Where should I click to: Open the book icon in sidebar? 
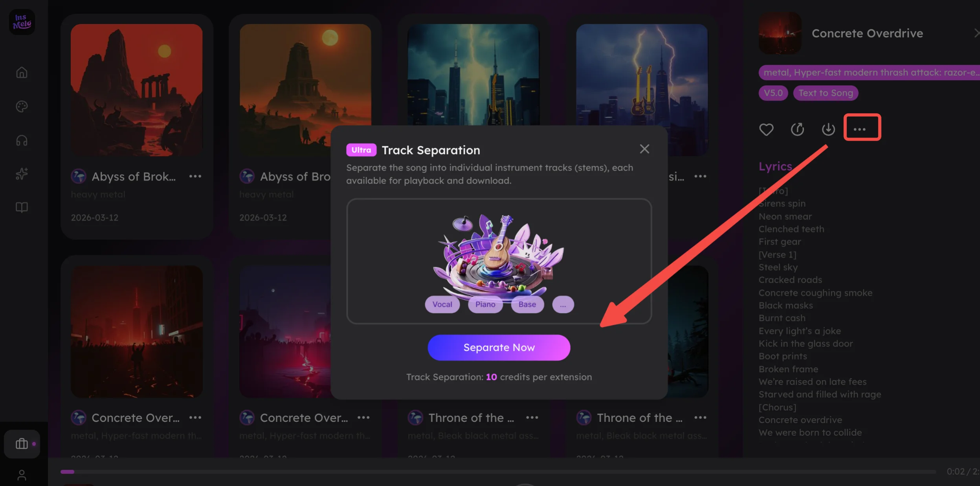tap(22, 207)
